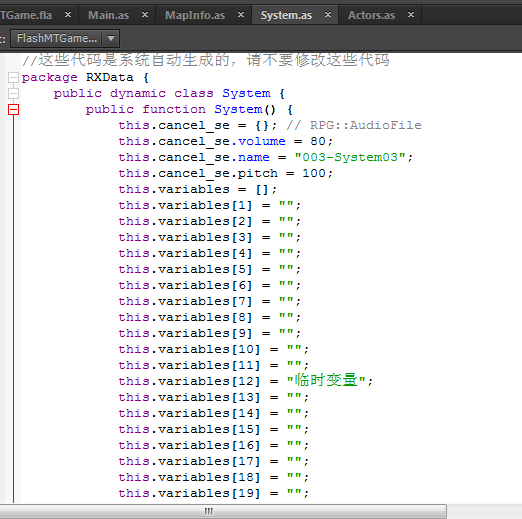Viewport: 522px width, 519px height.
Task: Click the line this.variables[10]
Action: [x=214, y=349]
